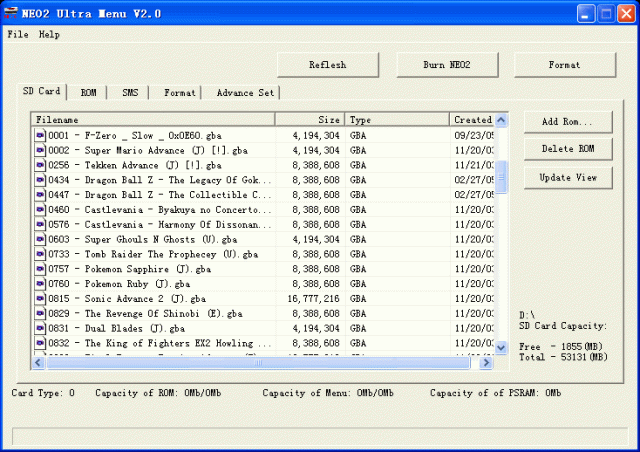Click the Reflesh button
This screenshot has width=640, height=452.
pyautogui.click(x=328, y=65)
